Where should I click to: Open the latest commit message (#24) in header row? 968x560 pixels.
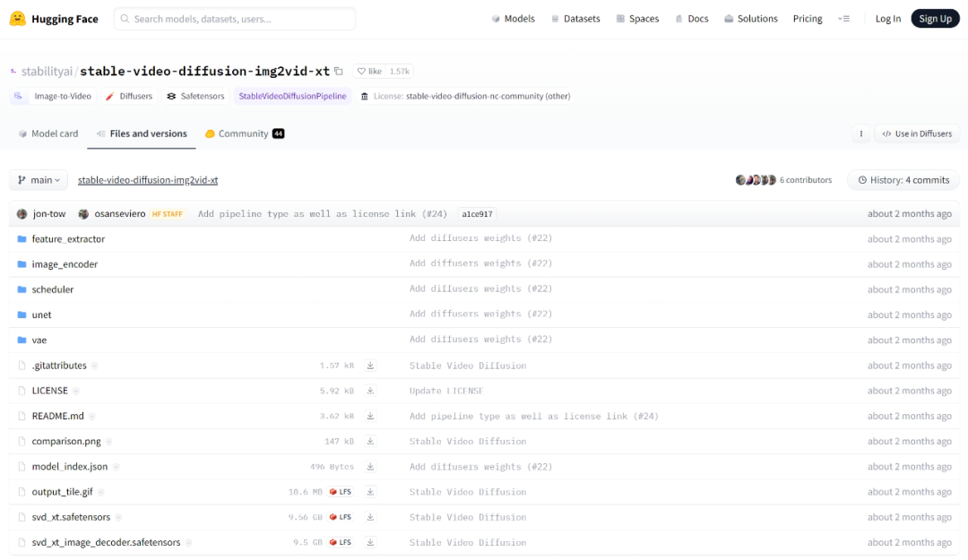pyautogui.click(x=323, y=214)
